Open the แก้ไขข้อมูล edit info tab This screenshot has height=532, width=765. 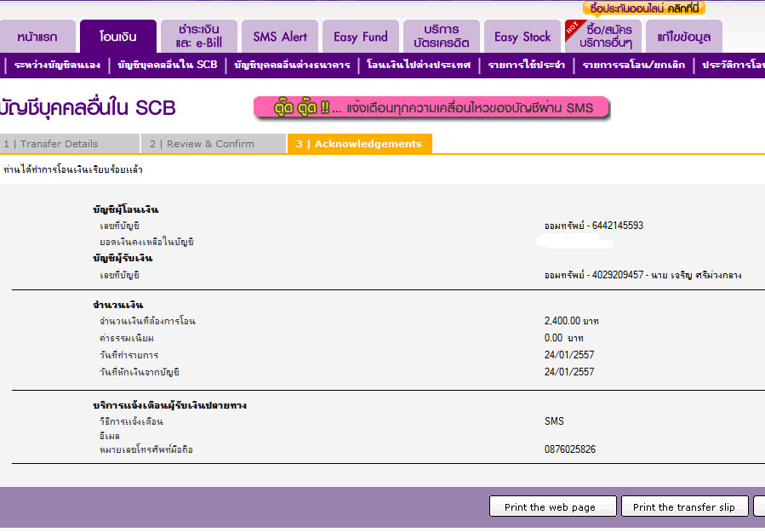coord(684,36)
